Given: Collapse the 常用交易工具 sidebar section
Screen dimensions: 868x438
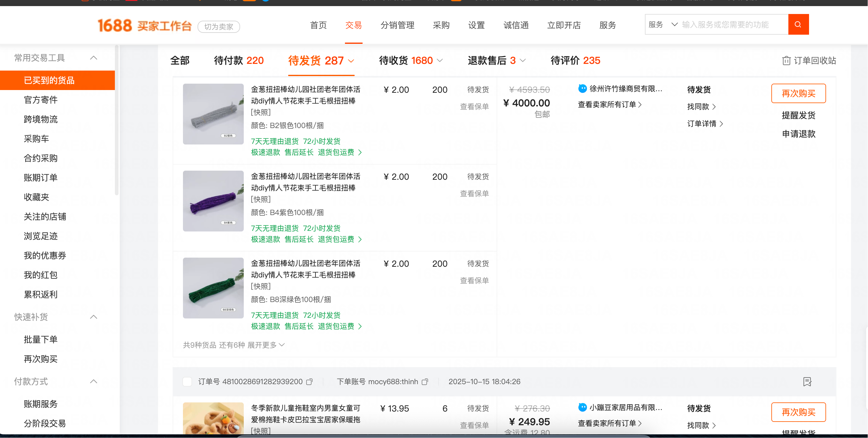Looking at the screenshot, I should [94, 57].
